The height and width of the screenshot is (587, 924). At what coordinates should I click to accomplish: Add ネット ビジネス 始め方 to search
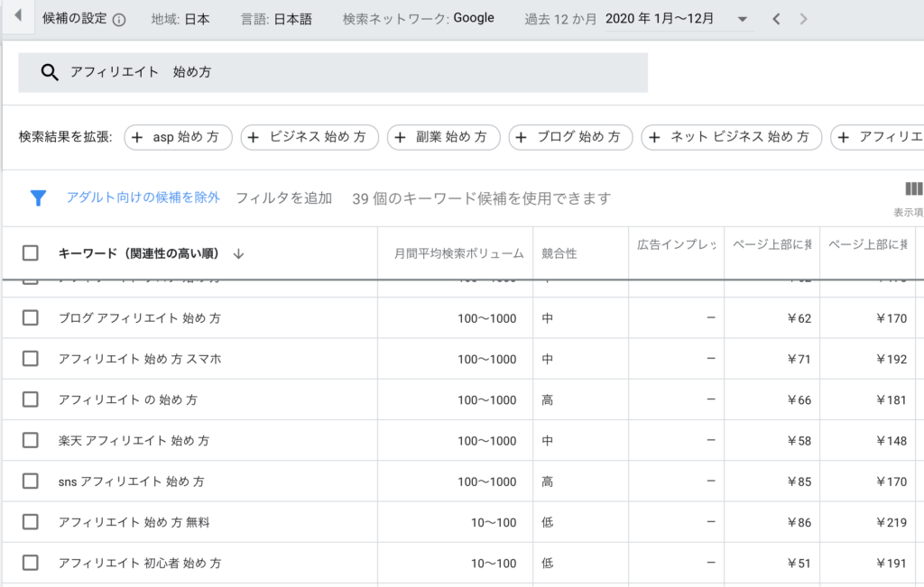click(x=731, y=138)
